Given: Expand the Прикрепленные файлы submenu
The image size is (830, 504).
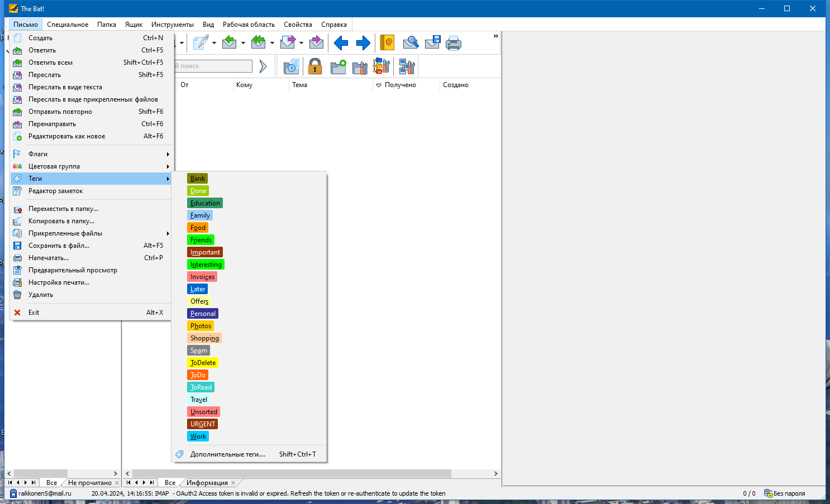Looking at the screenshot, I should [x=91, y=233].
